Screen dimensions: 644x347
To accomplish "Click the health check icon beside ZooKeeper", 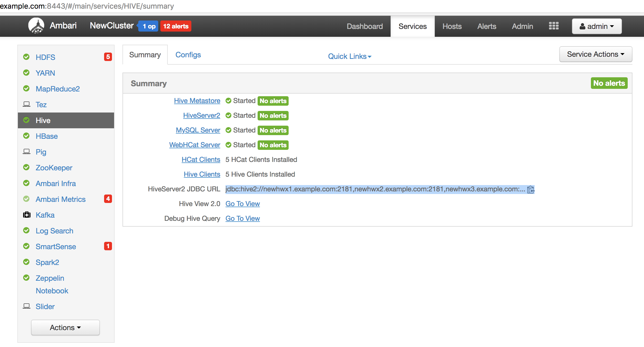I will click(x=26, y=167).
